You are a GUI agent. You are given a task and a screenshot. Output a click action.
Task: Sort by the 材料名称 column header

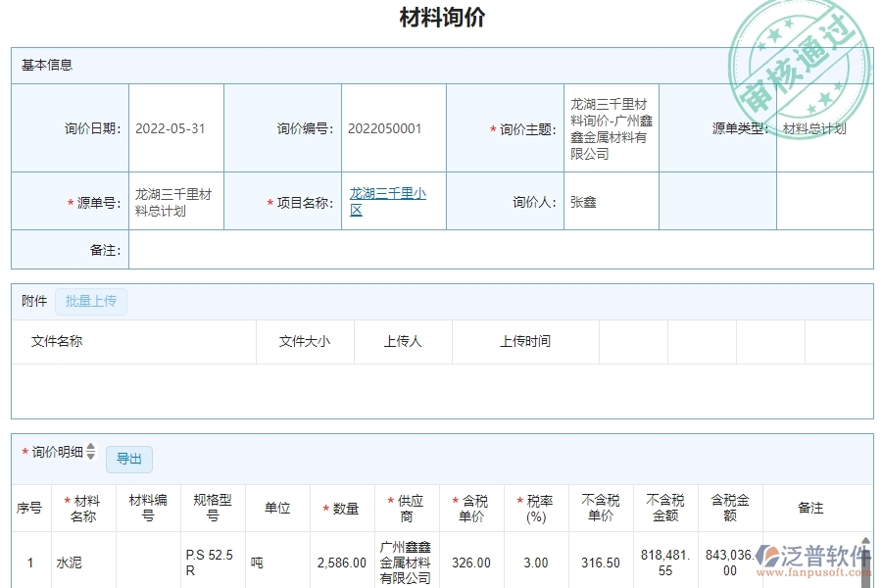click(82, 508)
